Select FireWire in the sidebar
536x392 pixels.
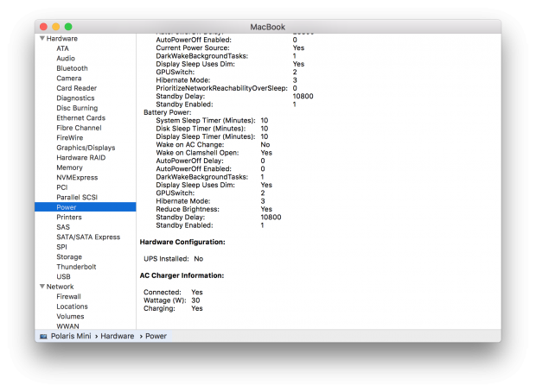(x=70, y=137)
